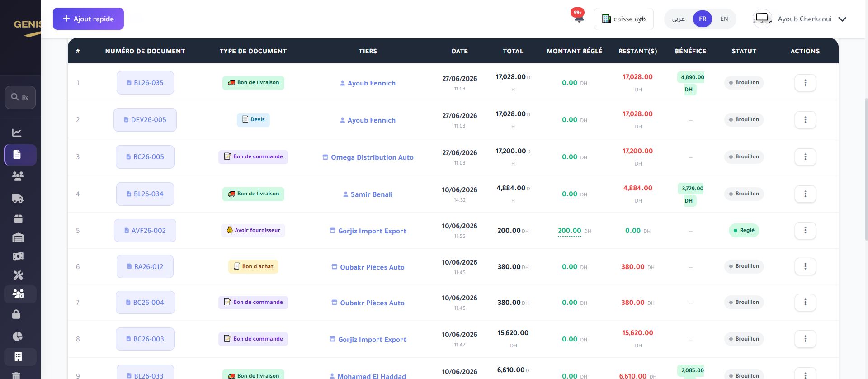Open document BL26-034

point(145,194)
